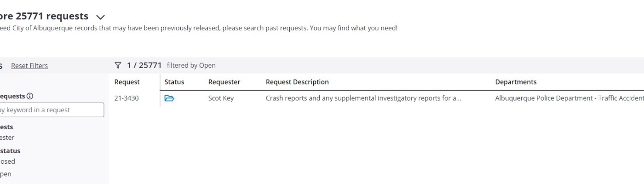Viewport: 644px width, 184px height.
Task: Open the info icon beside the requests search label
Action: pos(30,96)
